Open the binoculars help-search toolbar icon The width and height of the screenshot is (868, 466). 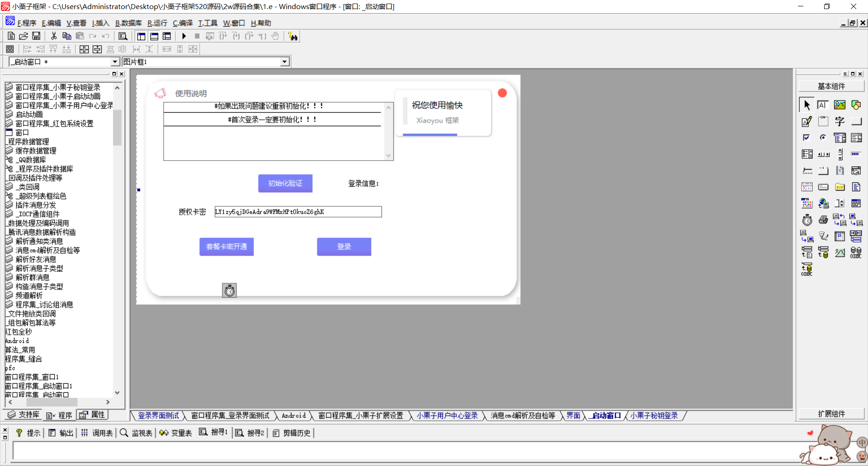point(293,37)
